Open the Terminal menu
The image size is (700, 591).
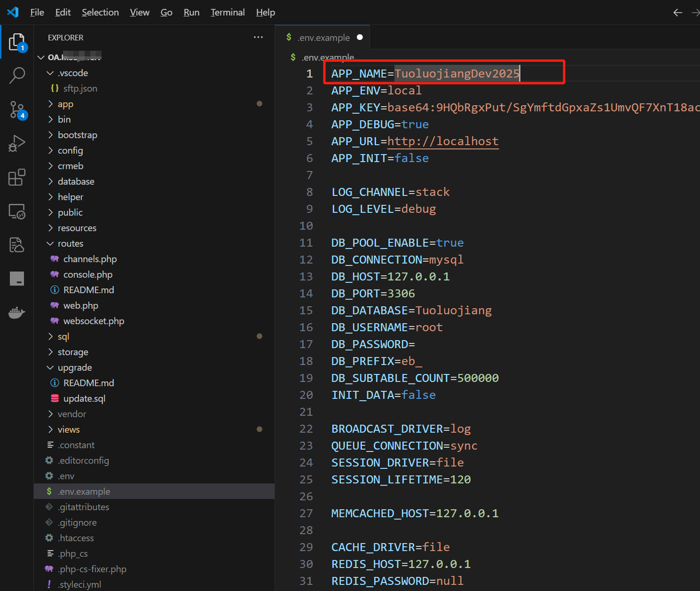tap(228, 12)
